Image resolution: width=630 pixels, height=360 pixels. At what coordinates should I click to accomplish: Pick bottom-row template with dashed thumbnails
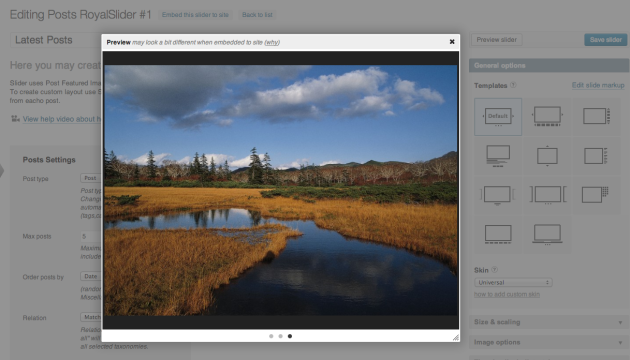coord(498,234)
